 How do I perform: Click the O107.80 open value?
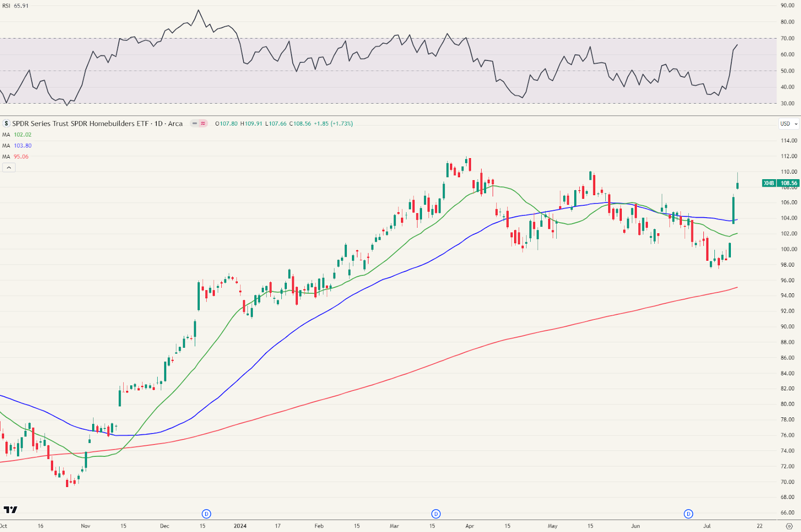[x=226, y=124]
